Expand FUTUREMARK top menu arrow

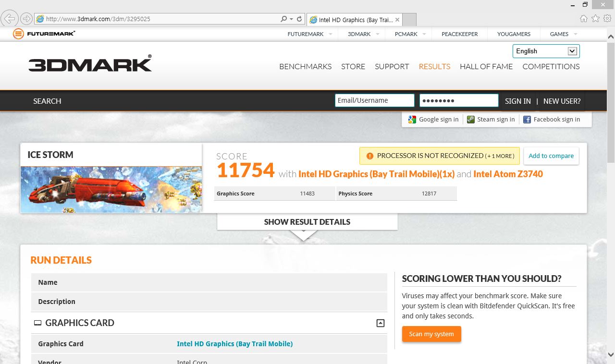(330, 34)
